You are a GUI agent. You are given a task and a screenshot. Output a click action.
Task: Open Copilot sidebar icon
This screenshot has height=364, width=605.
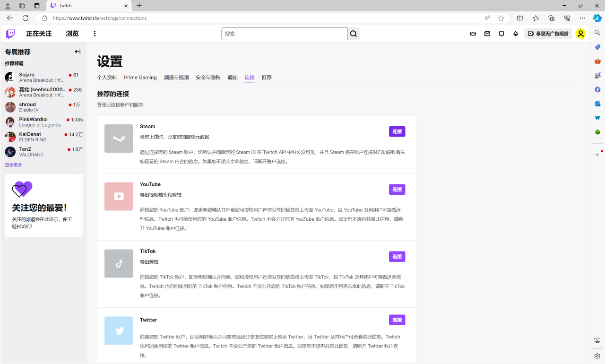[597, 18]
